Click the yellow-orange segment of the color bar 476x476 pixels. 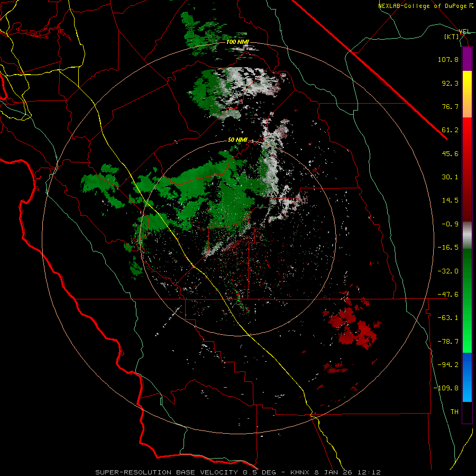467,94
